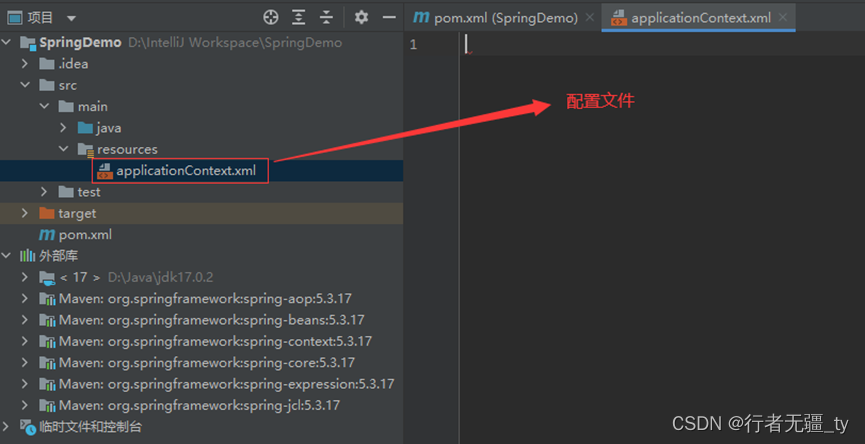Screen dimensions: 865x444
Task: Expand the .idea folder
Action: [25, 64]
